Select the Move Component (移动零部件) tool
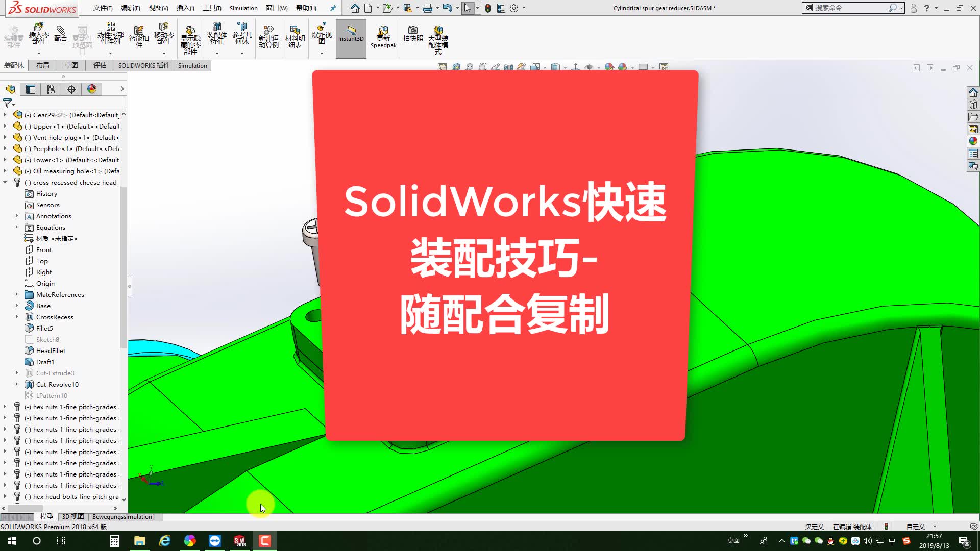The width and height of the screenshot is (980, 551). [x=164, y=34]
